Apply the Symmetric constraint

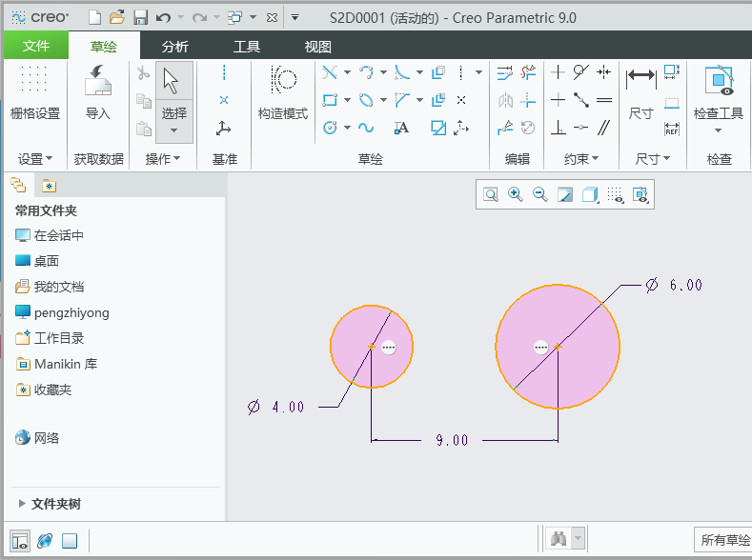(x=604, y=72)
